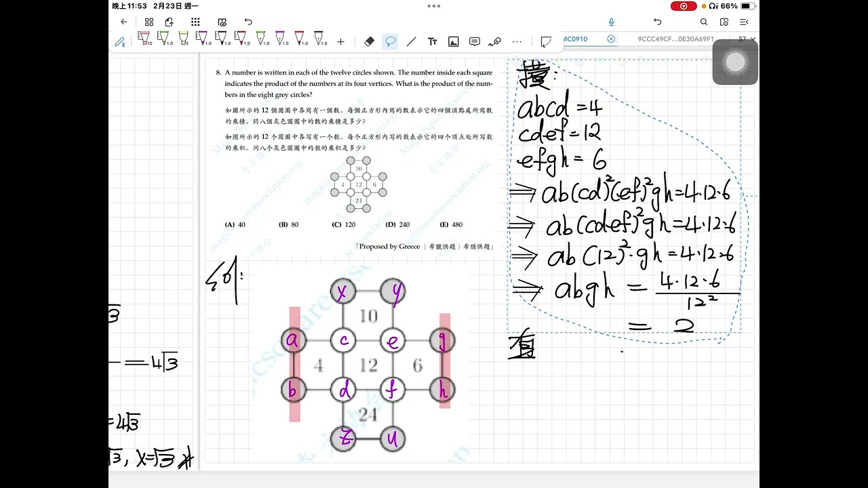Click answer option (C) 120
This screenshot has height=488, width=868.
(343, 224)
